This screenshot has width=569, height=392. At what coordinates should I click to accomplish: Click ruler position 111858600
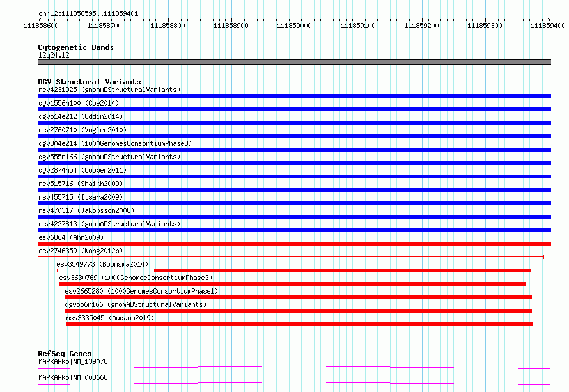click(41, 26)
